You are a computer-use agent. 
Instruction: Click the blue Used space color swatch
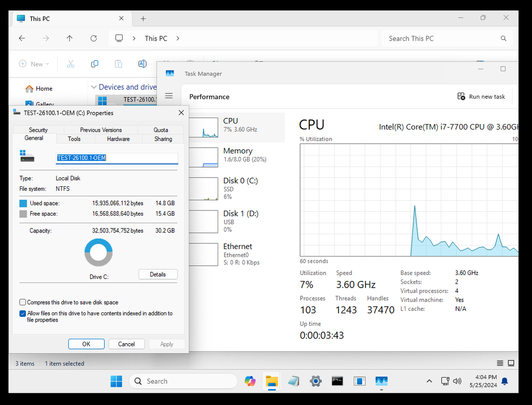click(x=23, y=203)
